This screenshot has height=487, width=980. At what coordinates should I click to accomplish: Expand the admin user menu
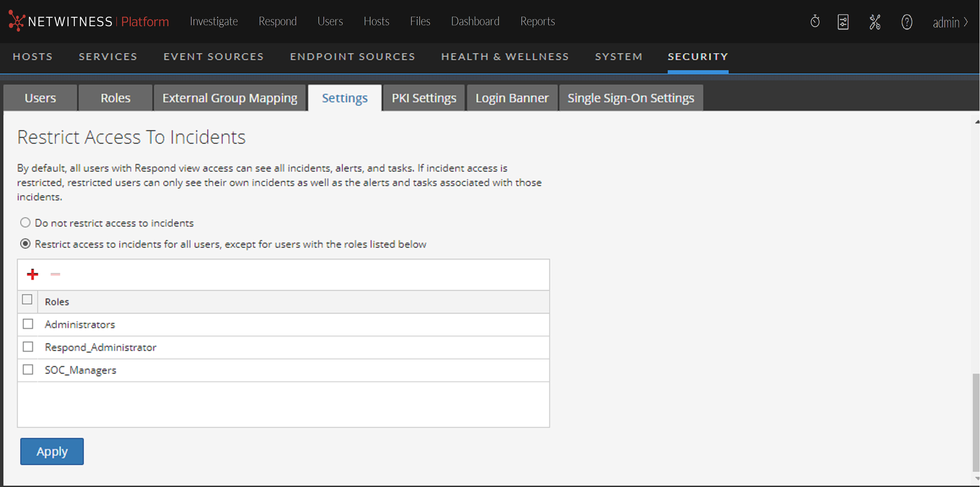pyautogui.click(x=950, y=22)
